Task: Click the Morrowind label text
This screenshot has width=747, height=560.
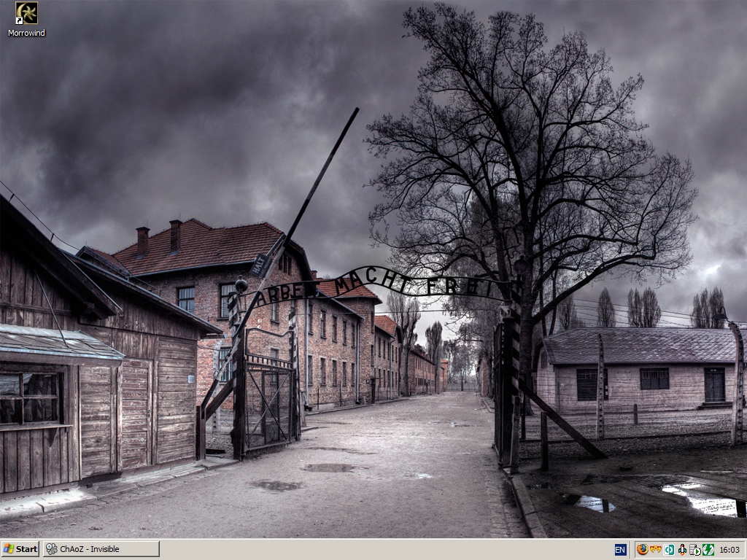Action: (x=26, y=33)
